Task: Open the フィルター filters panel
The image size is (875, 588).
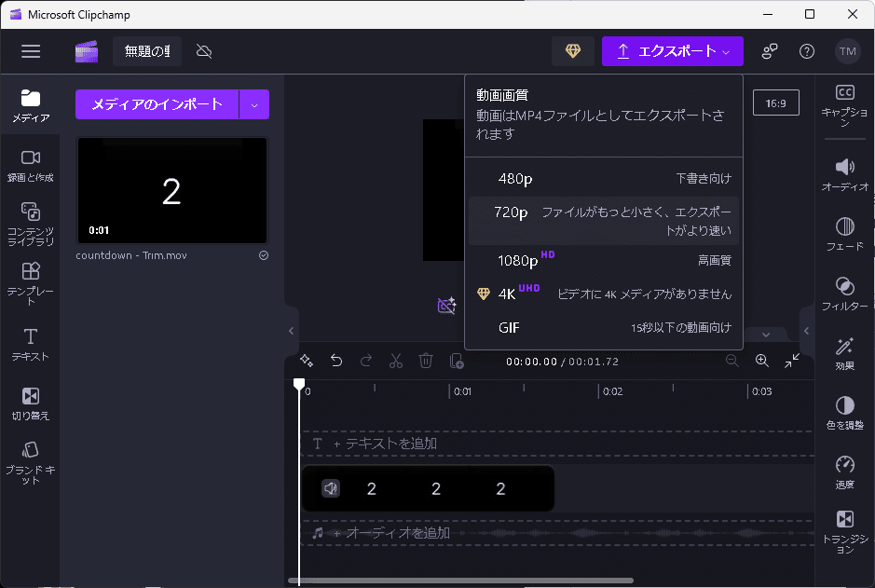Action: pyautogui.click(x=845, y=294)
